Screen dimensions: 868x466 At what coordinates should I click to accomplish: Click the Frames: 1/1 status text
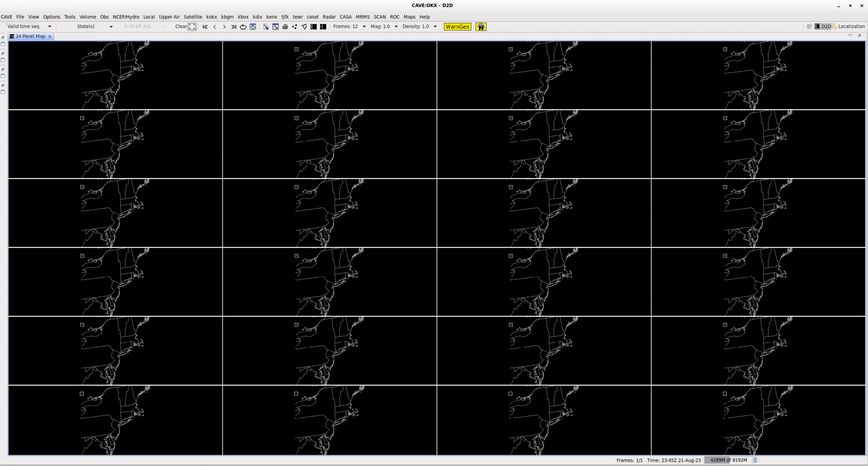pos(630,460)
